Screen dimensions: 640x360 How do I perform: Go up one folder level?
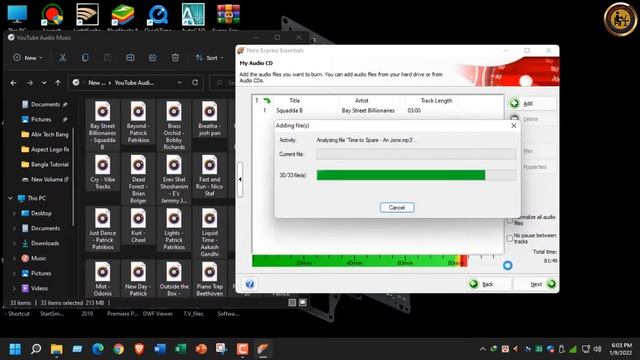58,83
